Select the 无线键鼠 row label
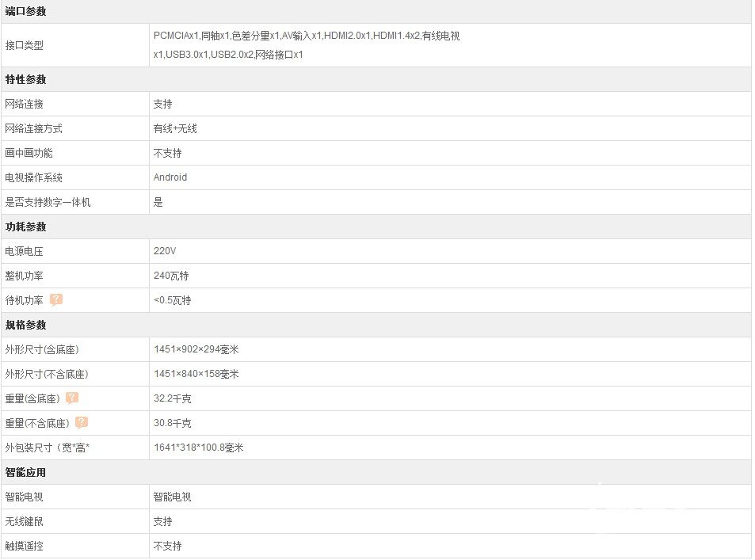 coord(24,521)
